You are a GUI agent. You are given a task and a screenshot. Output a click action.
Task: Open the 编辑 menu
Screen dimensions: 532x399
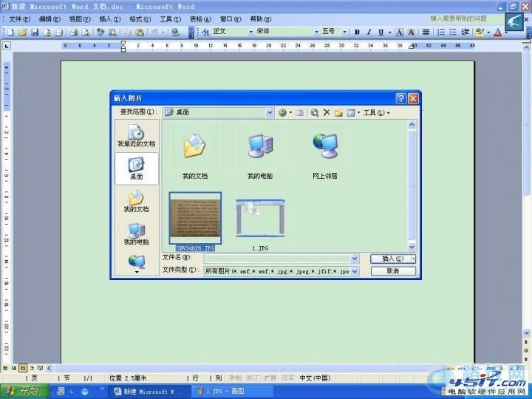click(x=50, y=19)
